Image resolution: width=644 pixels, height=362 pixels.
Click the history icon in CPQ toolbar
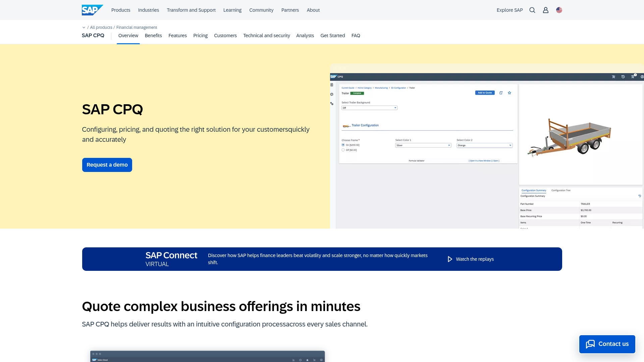tap(623, 77)
